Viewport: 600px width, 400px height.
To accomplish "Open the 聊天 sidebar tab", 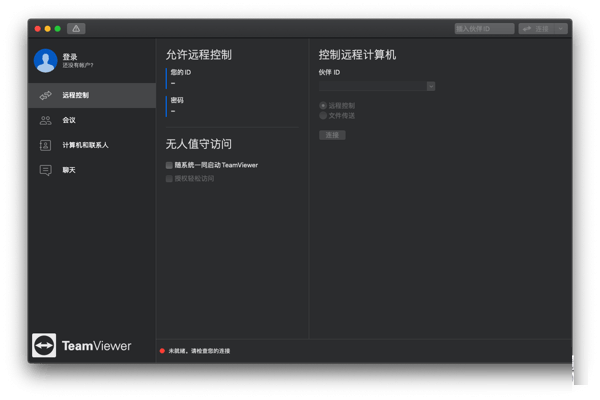I will click(92, 170).
